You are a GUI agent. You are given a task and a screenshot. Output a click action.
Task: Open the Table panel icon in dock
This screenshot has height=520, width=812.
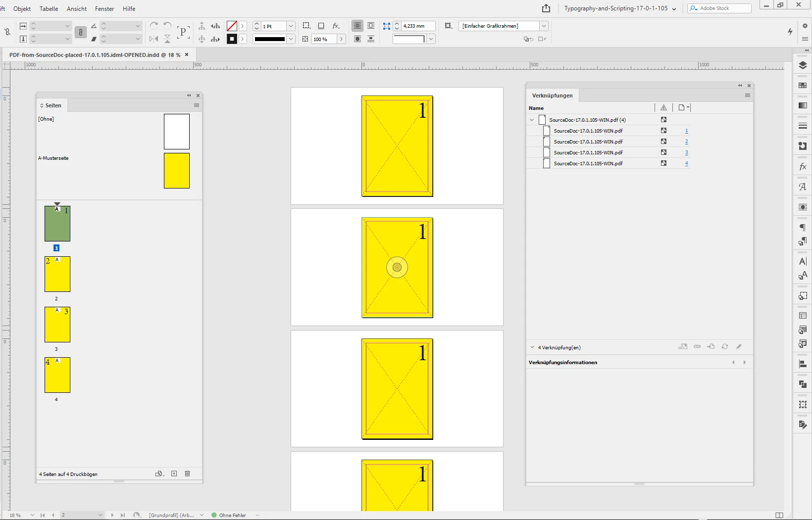tap(803, 316)
